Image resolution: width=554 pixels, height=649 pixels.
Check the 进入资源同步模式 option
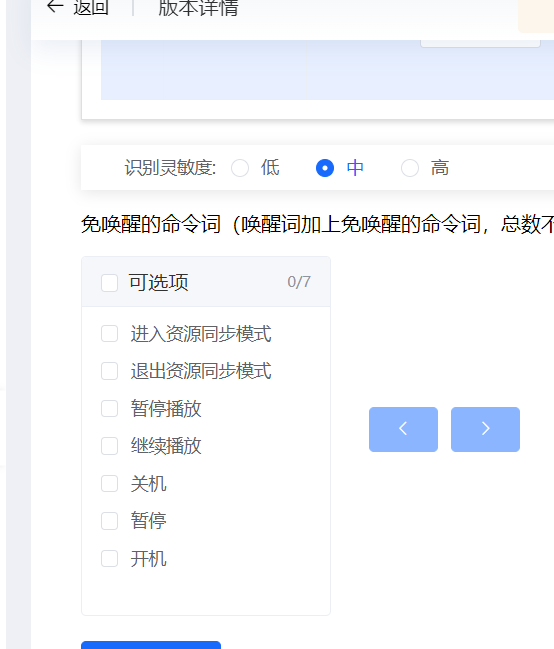click(x=110, y=334)
